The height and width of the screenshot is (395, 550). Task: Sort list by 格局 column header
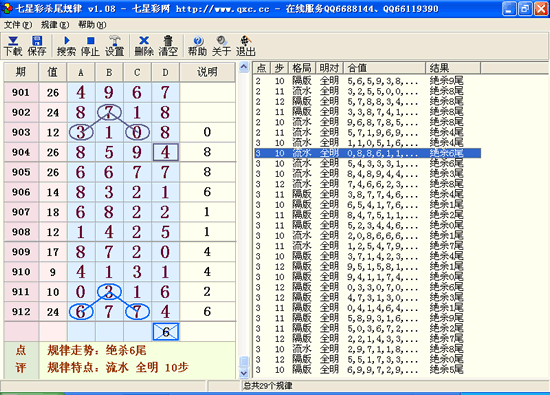(302, 68)
